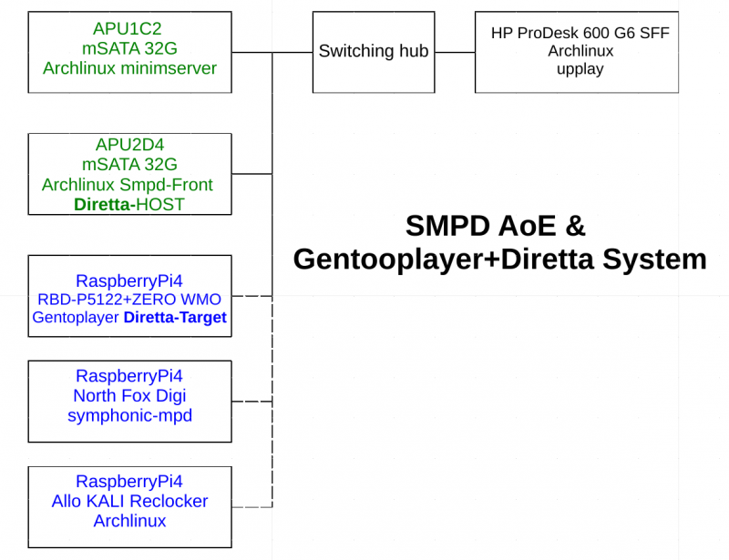Image resolution: width=729 pixels, height=560 pixels.
Task: Select the "HP ProDesk 600 G6 SFF" text
Action: (580, 33)
